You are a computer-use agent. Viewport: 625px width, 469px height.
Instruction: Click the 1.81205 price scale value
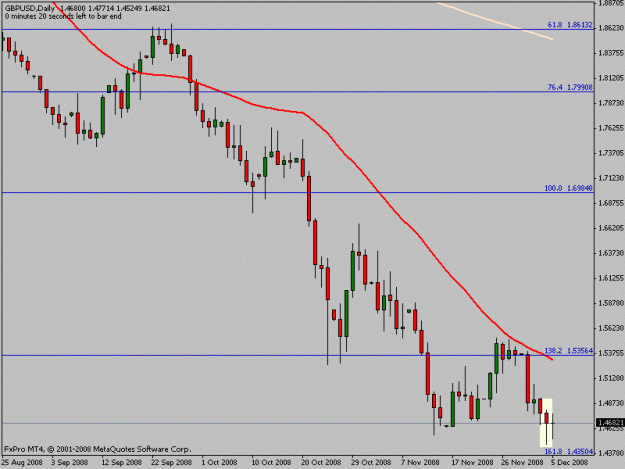(611, 78)
